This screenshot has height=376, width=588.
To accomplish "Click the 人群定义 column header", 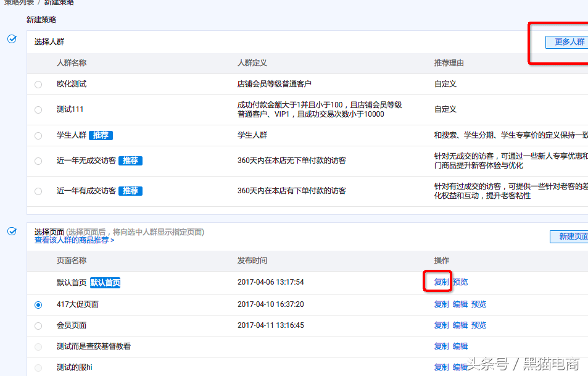I will point(252,63).
